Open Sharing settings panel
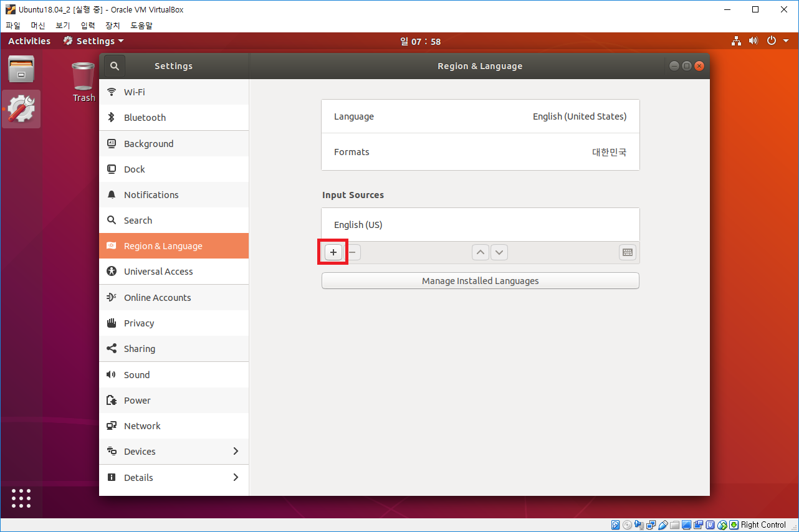799x532 pixels. [x=174, y=349]
